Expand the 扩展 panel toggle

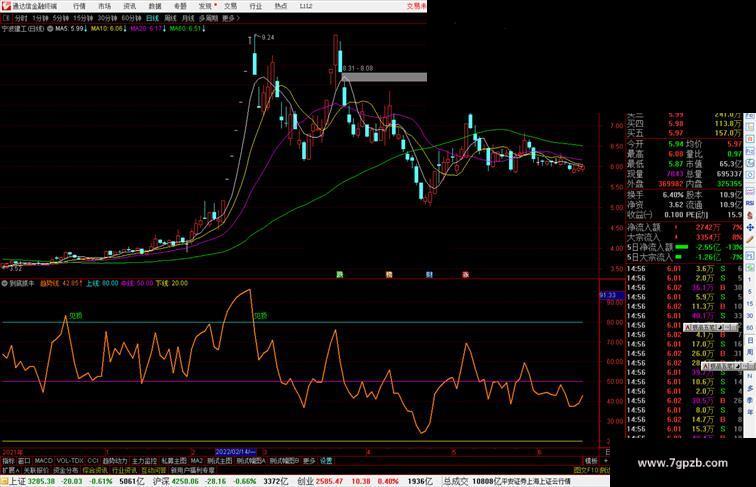[11, 470]
